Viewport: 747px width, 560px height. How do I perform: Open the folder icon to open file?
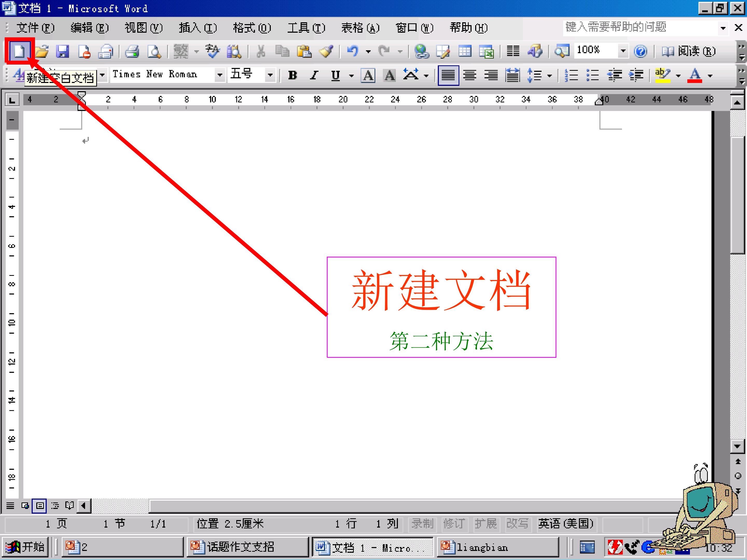click(41, 51)
